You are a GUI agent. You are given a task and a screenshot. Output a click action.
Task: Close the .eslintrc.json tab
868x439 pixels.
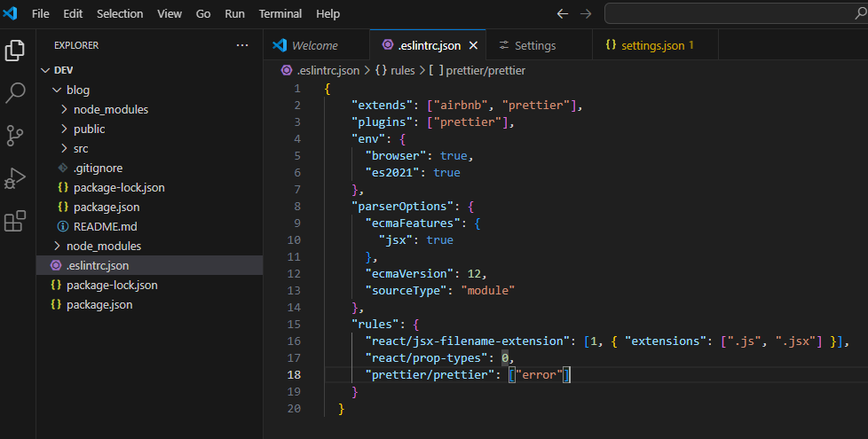pos(473,45)
